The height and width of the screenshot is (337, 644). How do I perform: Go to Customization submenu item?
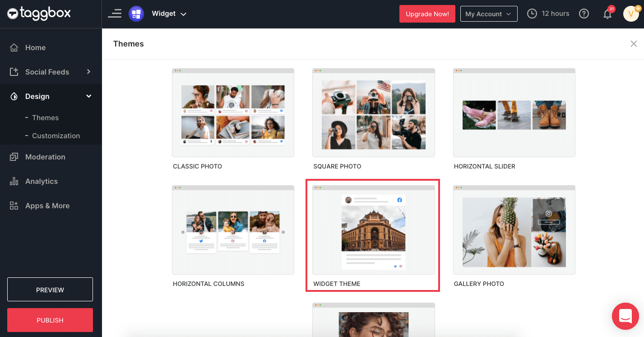tap(56, 136)
